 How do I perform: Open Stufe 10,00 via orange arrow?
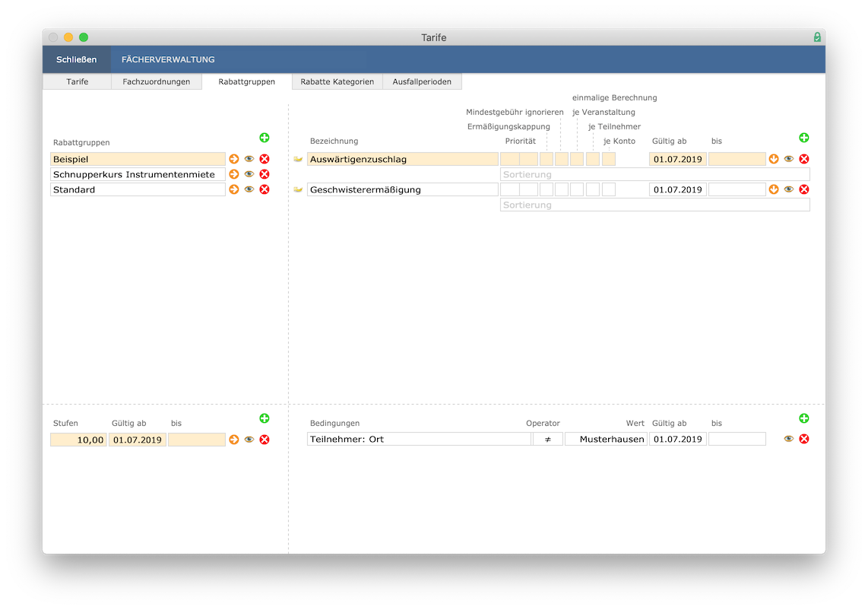point(234,440)
